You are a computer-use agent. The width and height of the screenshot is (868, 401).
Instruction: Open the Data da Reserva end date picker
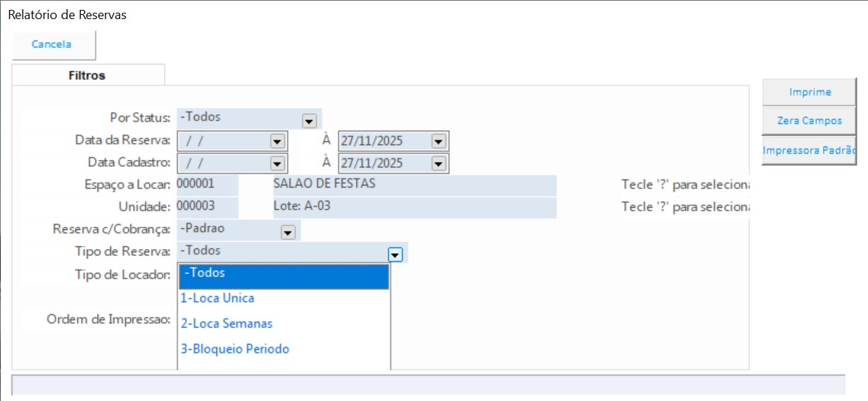click(438, 141)
